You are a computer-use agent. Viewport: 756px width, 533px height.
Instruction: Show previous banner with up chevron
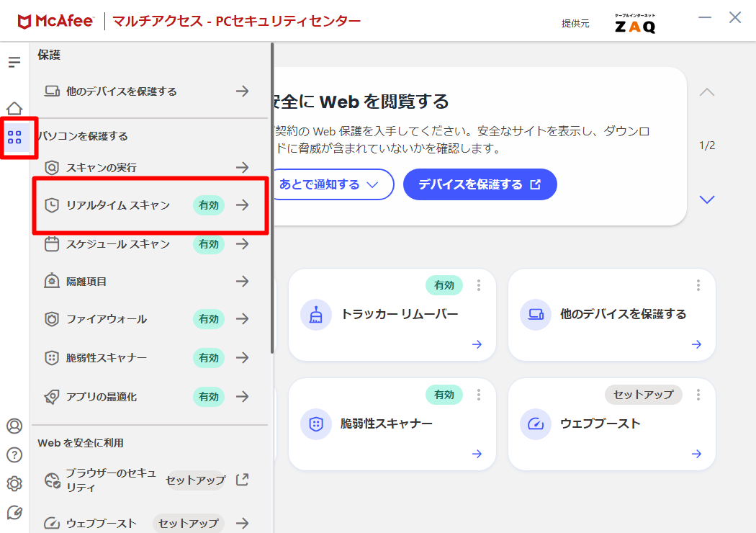(707, 92)
